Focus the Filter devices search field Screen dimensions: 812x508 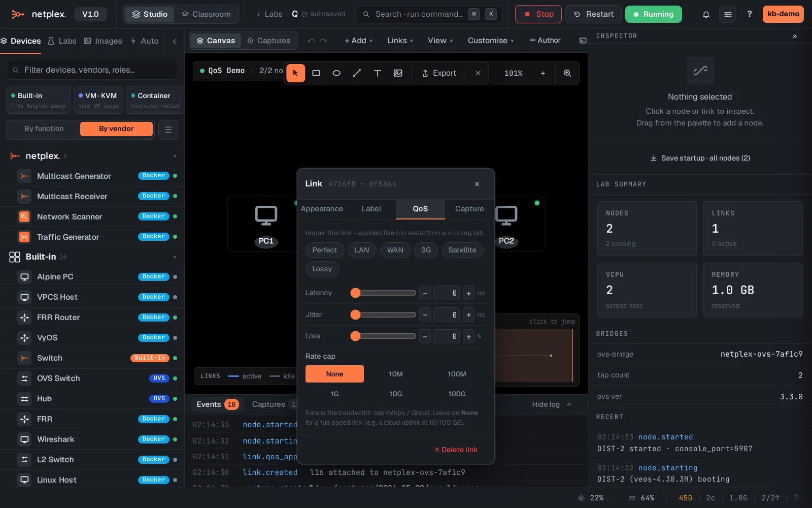coord(92,70)
